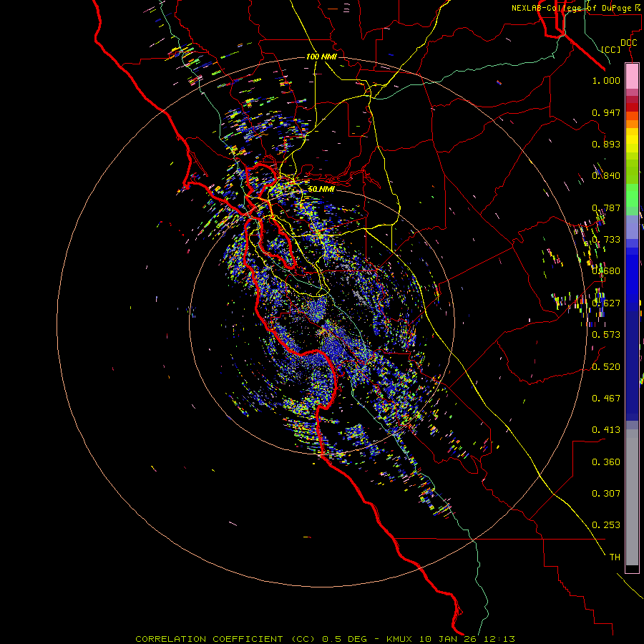Click the 100 NMI range ring label
Viewport: 644px width, 644px height.
coord(321,57)
